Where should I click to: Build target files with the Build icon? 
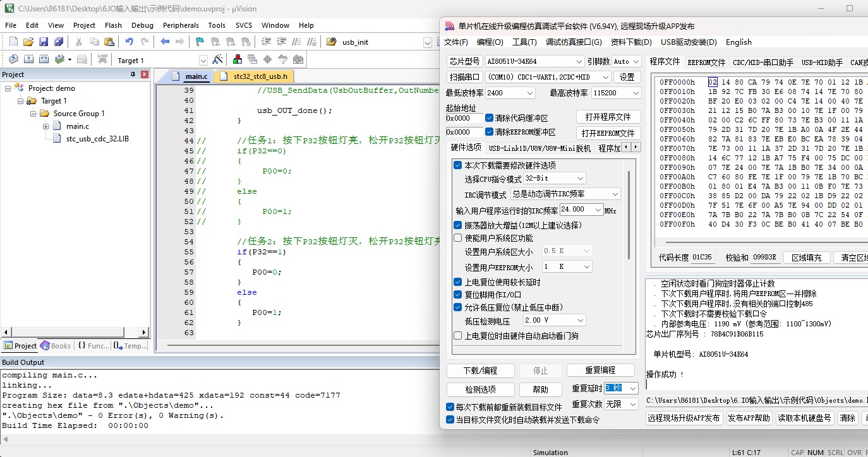point(28,59)
